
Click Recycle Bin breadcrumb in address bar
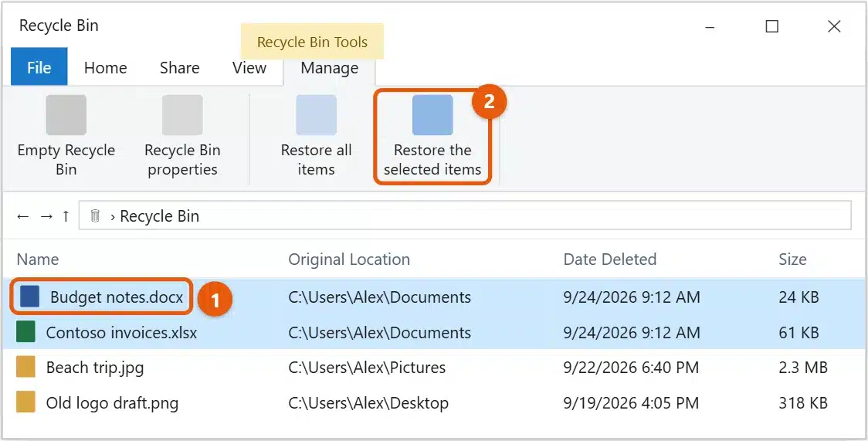coord(159,215)
